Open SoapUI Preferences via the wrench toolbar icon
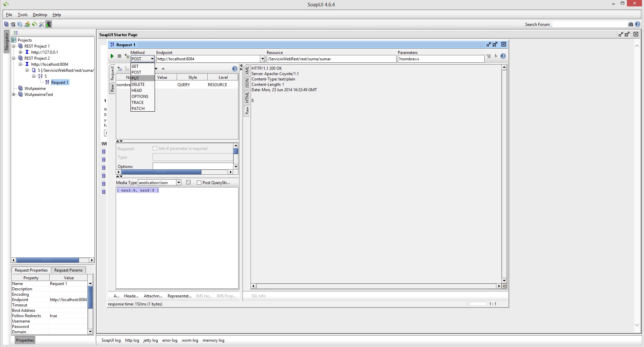644x347 pixels. pos(42,24)
